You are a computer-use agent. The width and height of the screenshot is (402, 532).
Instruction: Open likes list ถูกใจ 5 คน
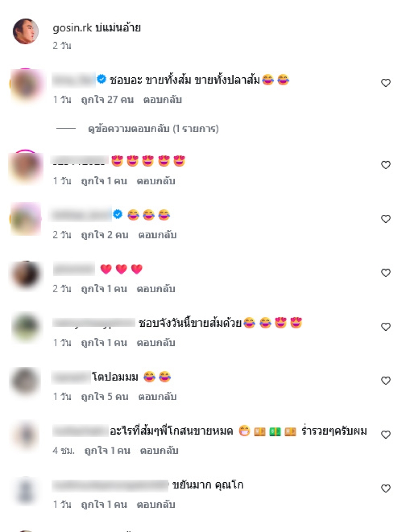tap(105, 396)
